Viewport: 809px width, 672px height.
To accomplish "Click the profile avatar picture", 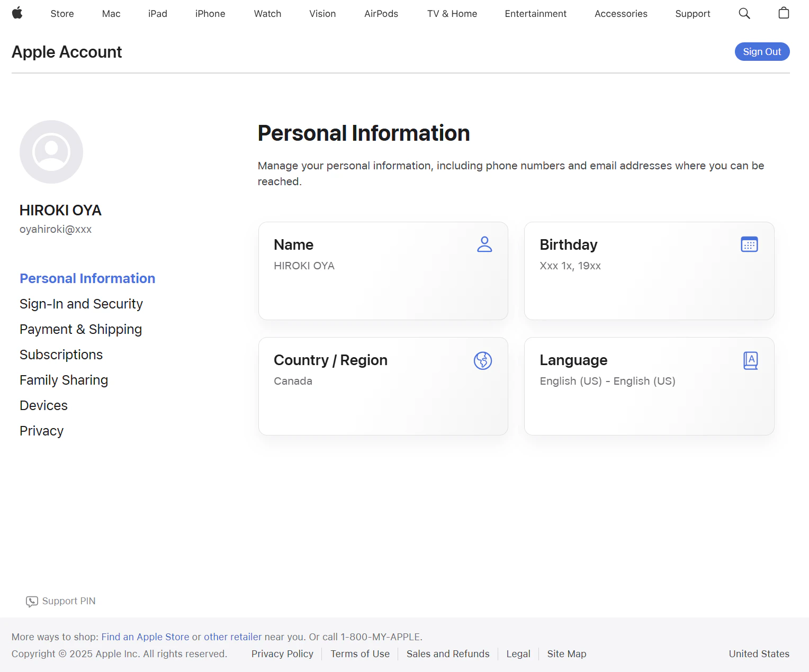I will point(51,152).
